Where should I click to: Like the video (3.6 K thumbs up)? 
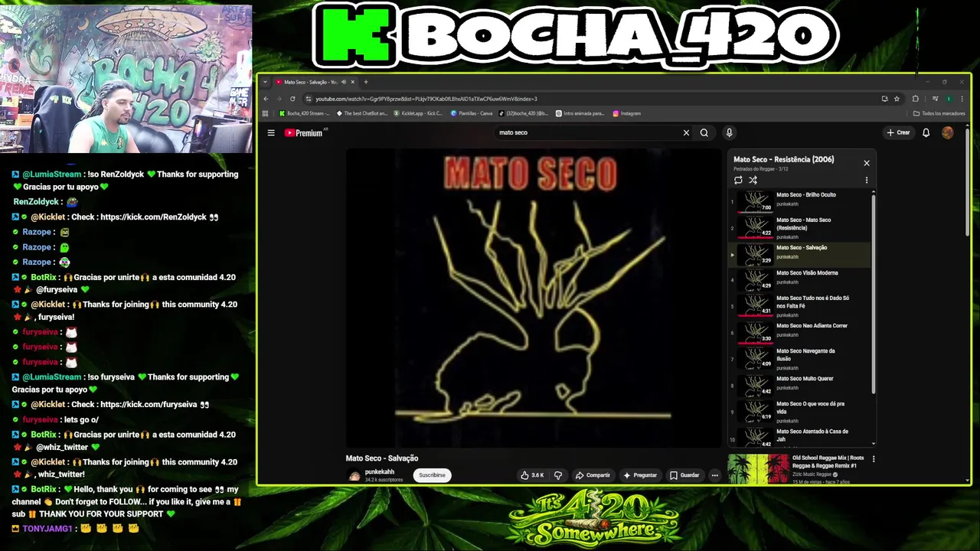[532, 475]
